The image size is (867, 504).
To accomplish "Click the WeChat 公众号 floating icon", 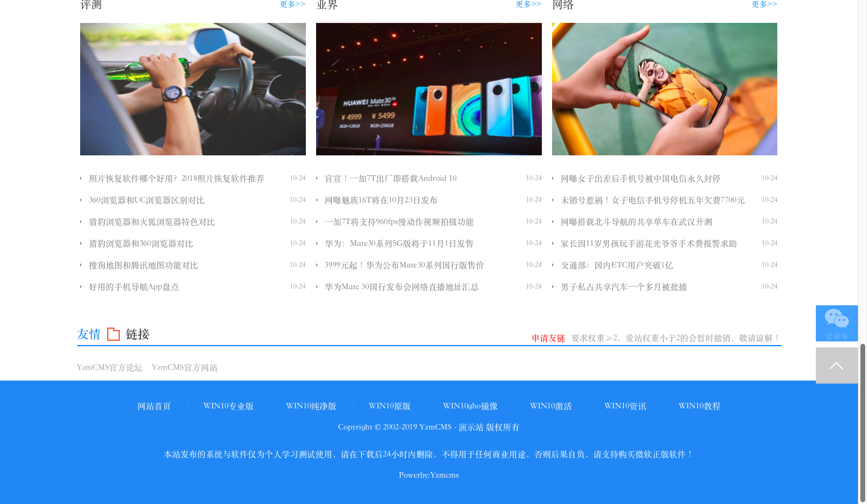I will [x=836, y=323].
